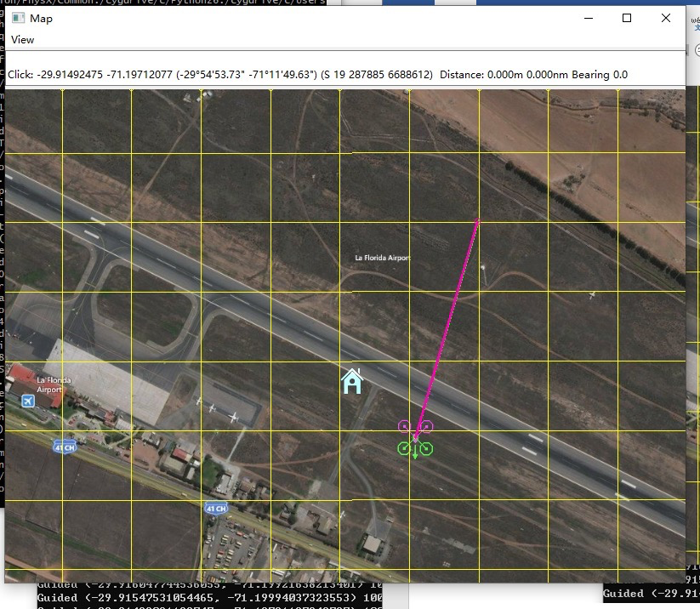The height and width of the screenshot is (609, 700).
Task: Click the Map title text in title bar
Action: (41, 18)
